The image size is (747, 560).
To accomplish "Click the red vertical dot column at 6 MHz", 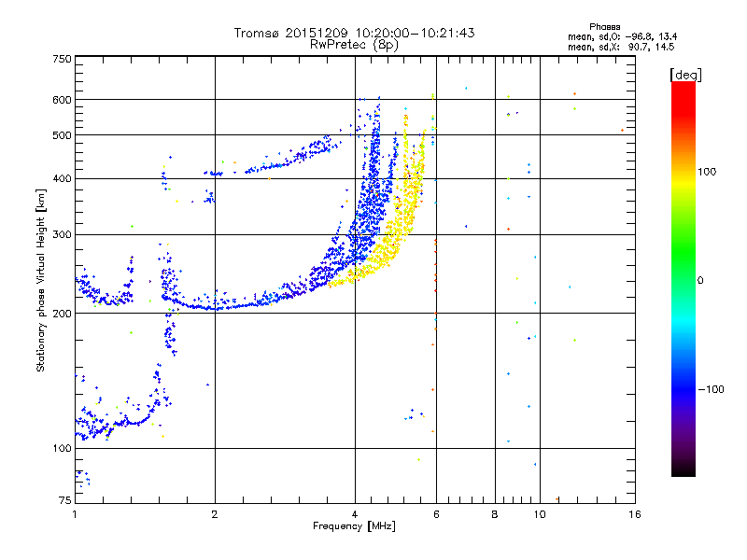I will 435,286.
